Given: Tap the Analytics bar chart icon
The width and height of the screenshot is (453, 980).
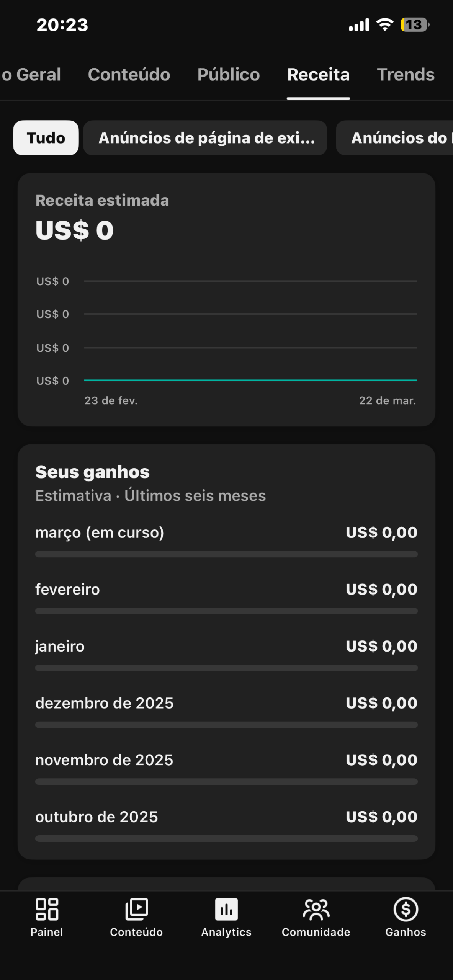Looking at the screenshot, I should (x=226, y=909).
